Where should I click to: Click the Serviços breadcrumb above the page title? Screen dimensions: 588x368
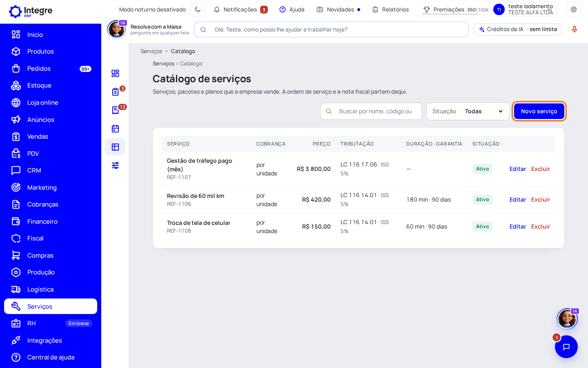(x=163, y=64)
